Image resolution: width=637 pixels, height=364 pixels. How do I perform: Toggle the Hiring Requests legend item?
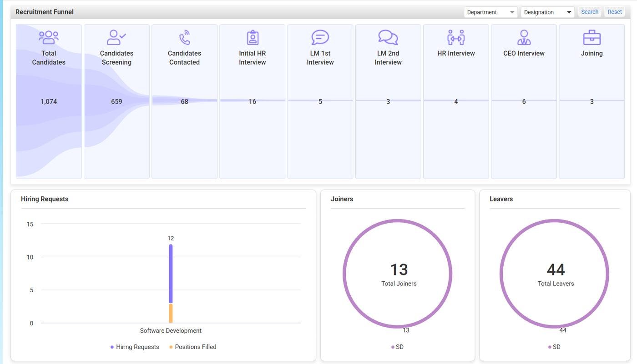pyautogui.click(x=135, y=347)
